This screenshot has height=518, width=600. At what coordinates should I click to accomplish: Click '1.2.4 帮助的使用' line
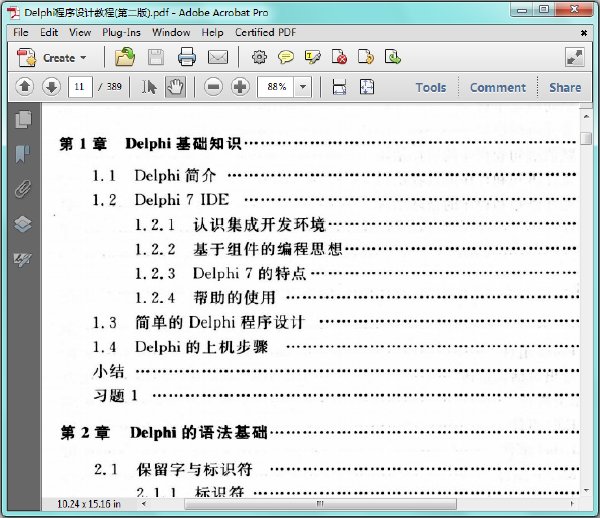(x=205, y=298)
